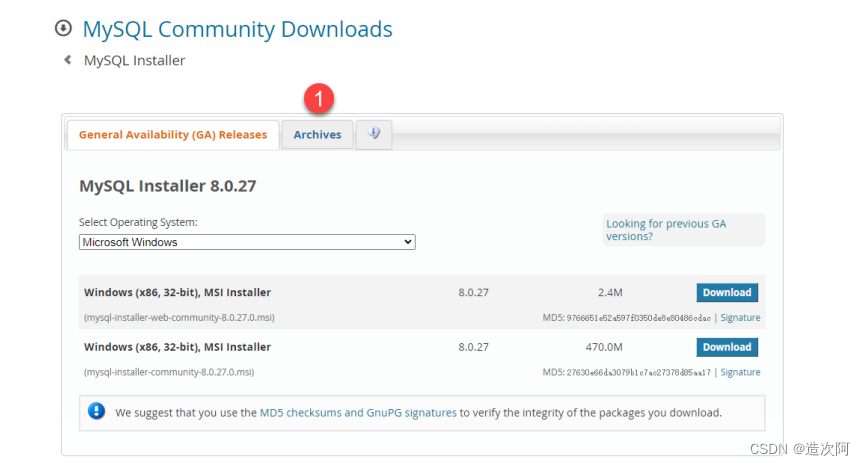Viewport: 865px width, 466px height.
Task: Select General Availability (GA) Releases tab
Action: pos(173,135)
